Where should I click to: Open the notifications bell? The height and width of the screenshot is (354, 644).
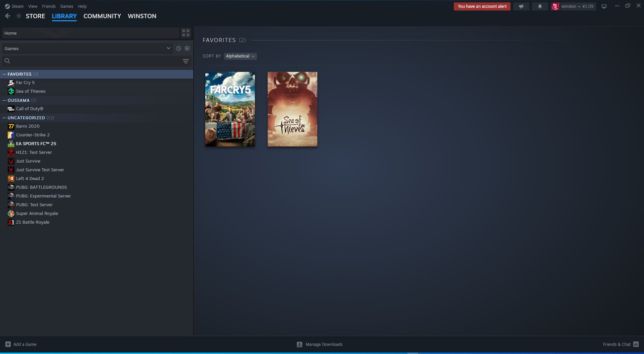click(x=540, y=7)
